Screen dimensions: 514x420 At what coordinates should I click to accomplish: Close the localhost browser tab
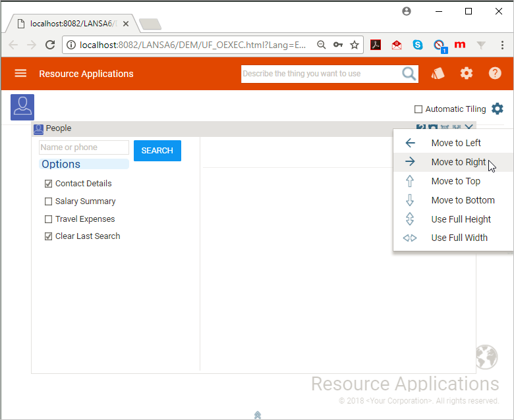point(126,24)
